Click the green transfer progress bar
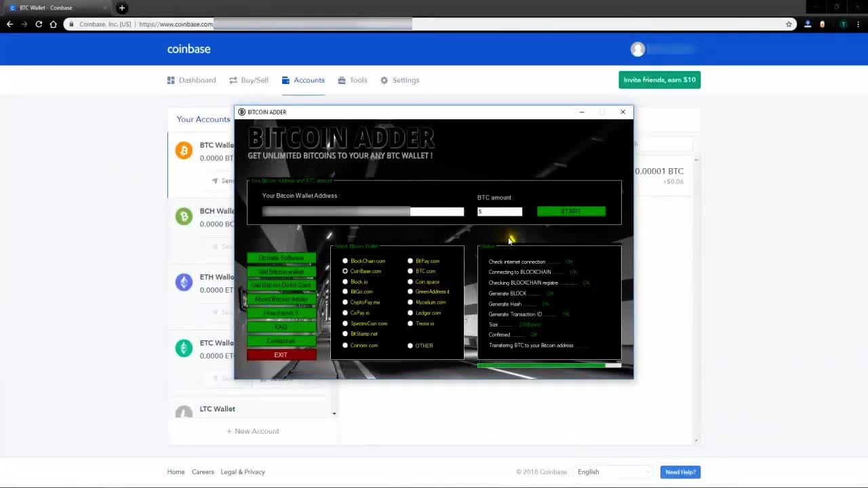The width and height of the screenshot is (868, 488). click(549, 365)
